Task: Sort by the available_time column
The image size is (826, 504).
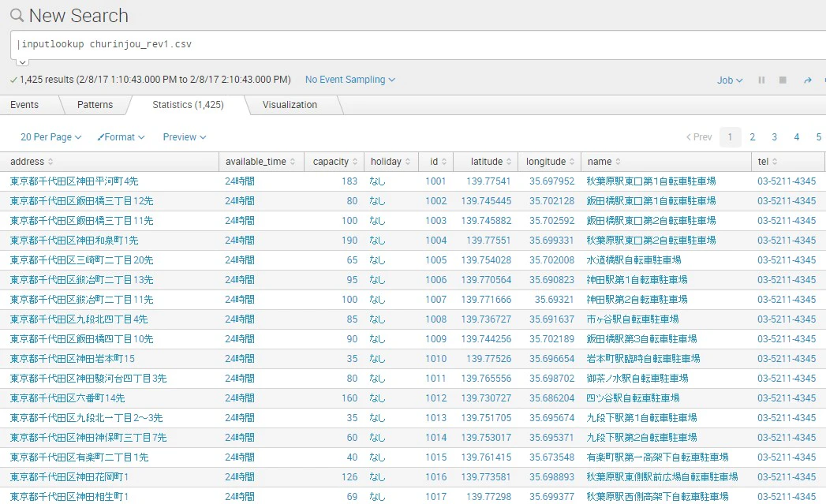Action: tap(260, 162)
